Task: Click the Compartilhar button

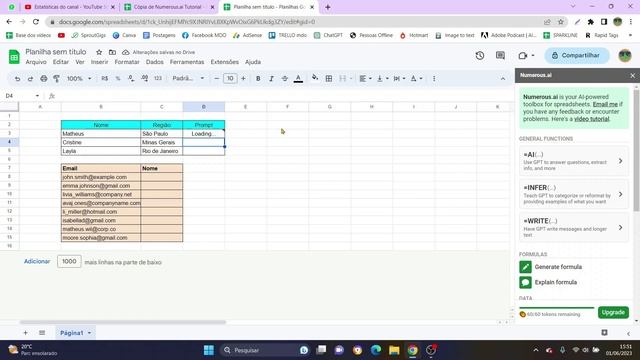Action: [577, 56]
